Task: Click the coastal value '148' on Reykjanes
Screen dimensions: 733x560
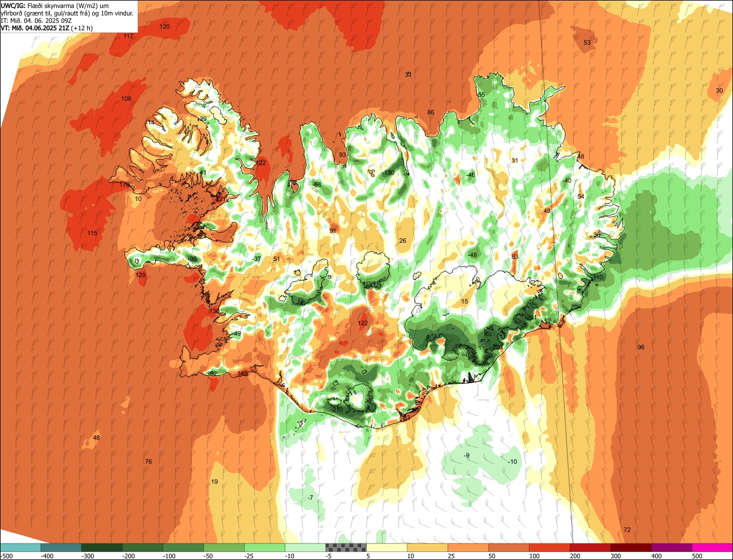Action: pos(242,374)
